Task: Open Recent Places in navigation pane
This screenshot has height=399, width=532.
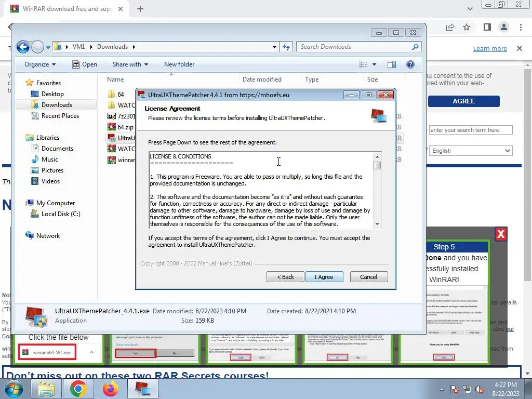Action: coord(55,116)
